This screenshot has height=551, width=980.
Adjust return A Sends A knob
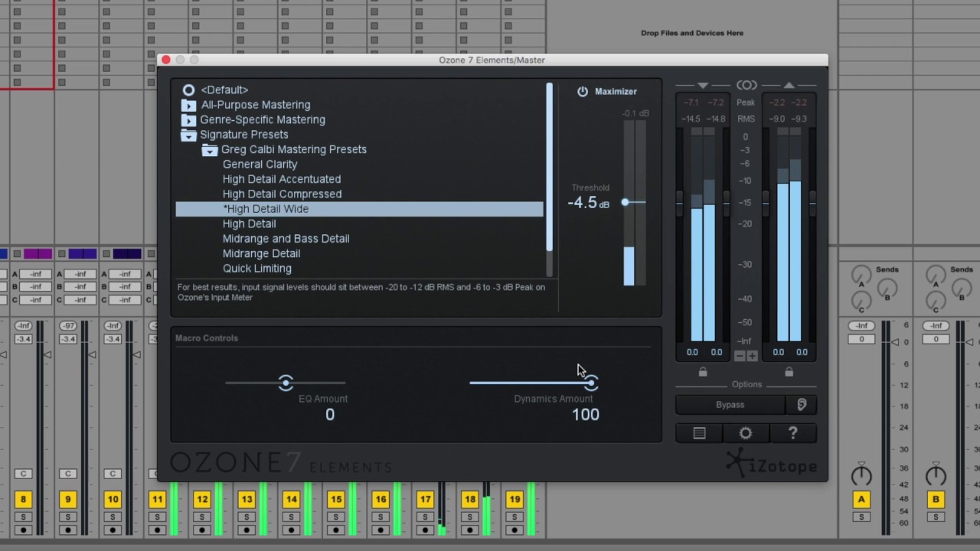pos(862,275)
